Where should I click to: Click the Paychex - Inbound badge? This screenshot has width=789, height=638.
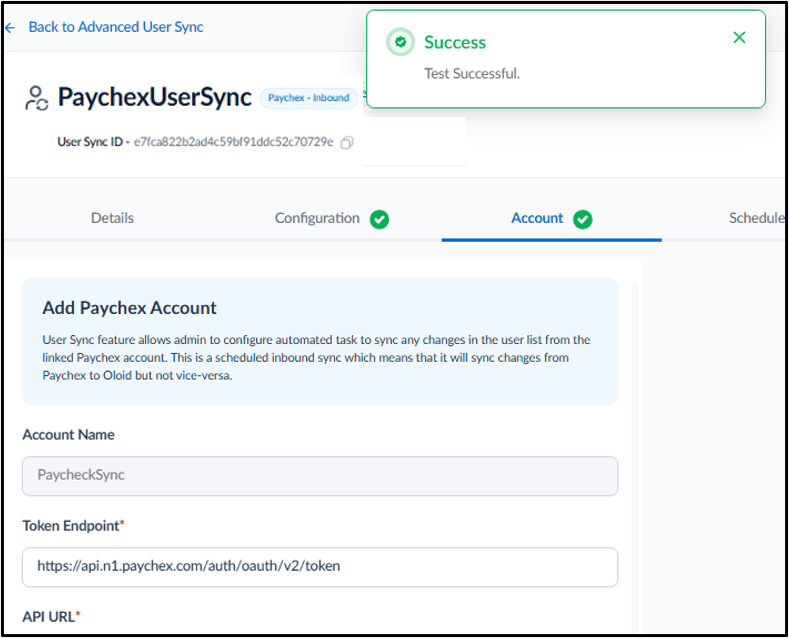(308, 98)
